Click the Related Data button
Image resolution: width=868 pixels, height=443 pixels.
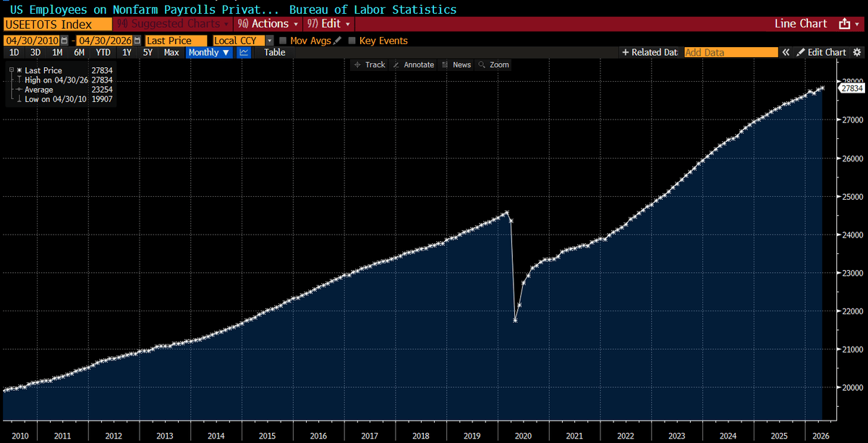pyautogui.click(x=650, y=52)
